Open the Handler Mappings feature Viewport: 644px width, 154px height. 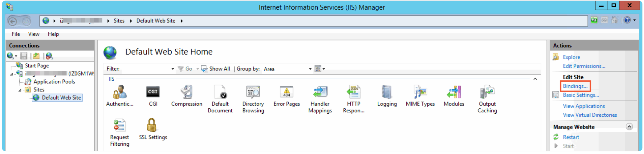click(320, 93)
